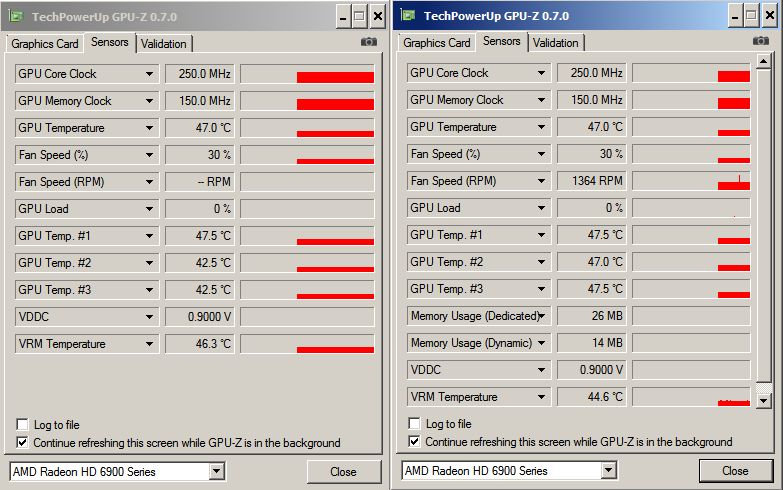Click Fan Speed (RPM) graph in right window
Image resolution: width=783 pixels, height=490 pixels.
(x=691, y=181)
